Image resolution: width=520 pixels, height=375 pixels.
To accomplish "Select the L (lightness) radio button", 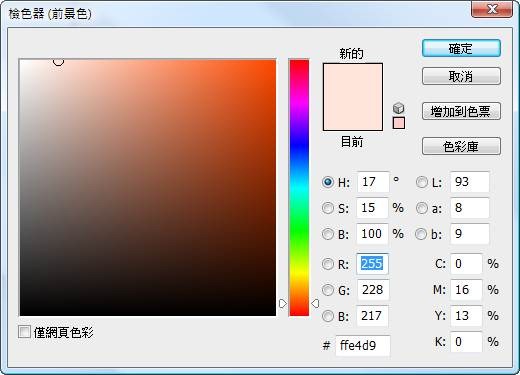I will (422, 182).
